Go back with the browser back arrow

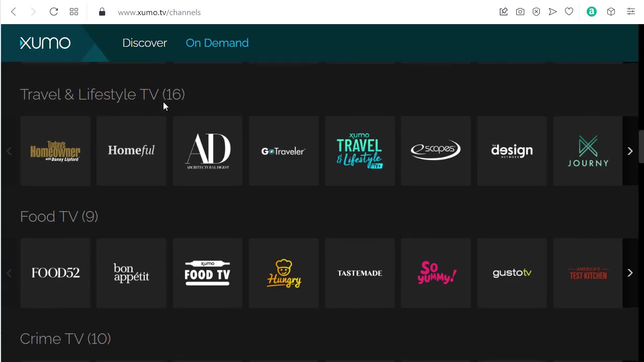[14, 12]
